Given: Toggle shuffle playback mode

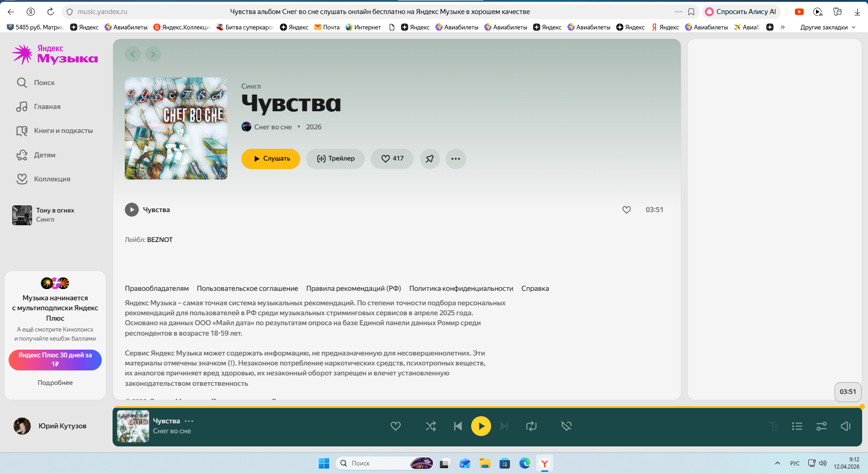Looking at the screenshot, I should pyautogui.click(x=430, y=426).
